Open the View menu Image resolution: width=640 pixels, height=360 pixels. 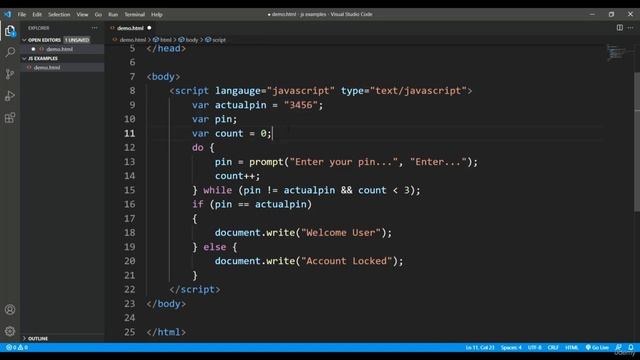(82, 14)
